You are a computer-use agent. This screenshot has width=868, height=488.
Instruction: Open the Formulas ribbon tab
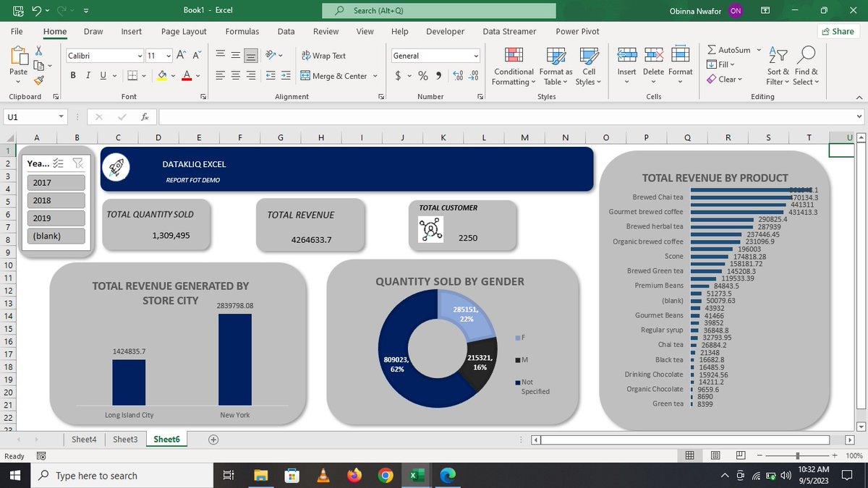point(242,31)
